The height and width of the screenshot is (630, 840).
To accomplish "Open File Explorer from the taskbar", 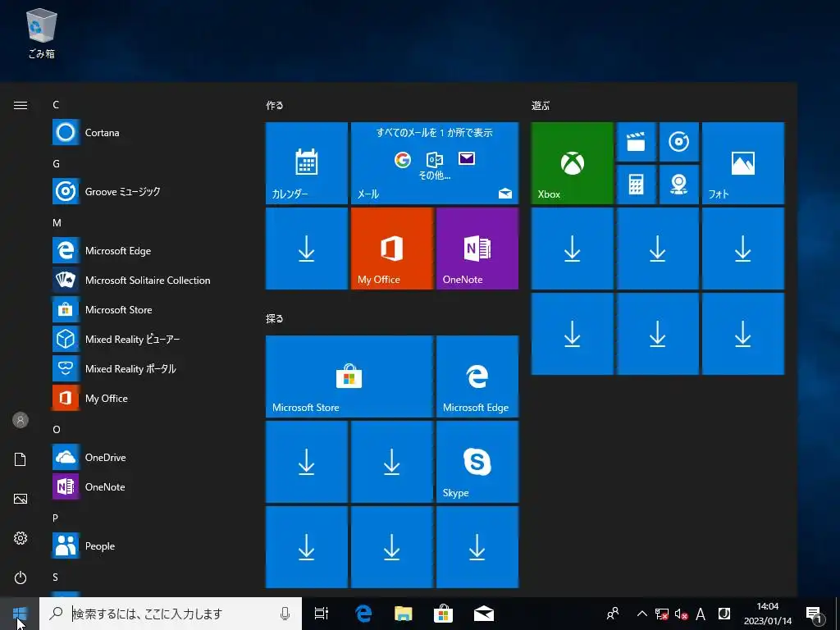I will pos(404,614).
